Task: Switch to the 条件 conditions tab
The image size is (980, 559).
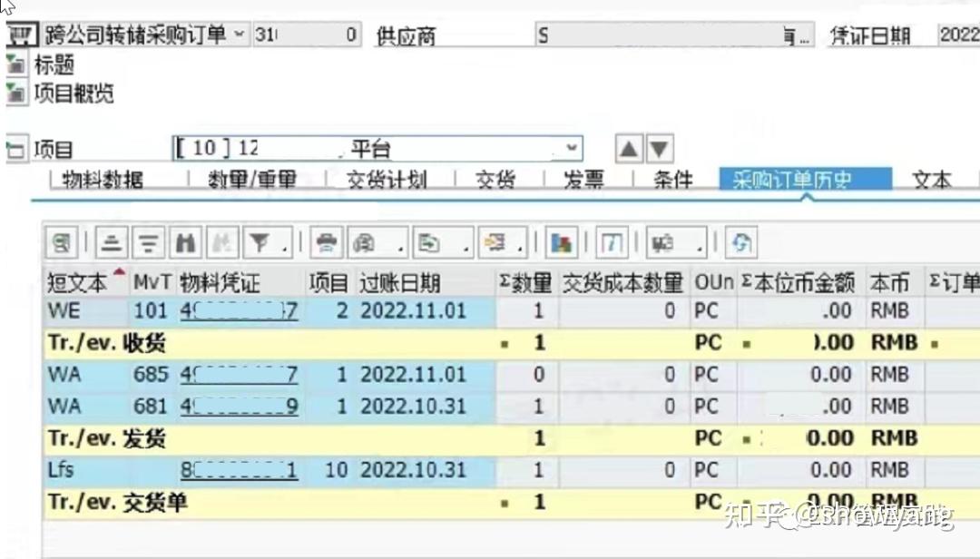Action: point(672,179)
